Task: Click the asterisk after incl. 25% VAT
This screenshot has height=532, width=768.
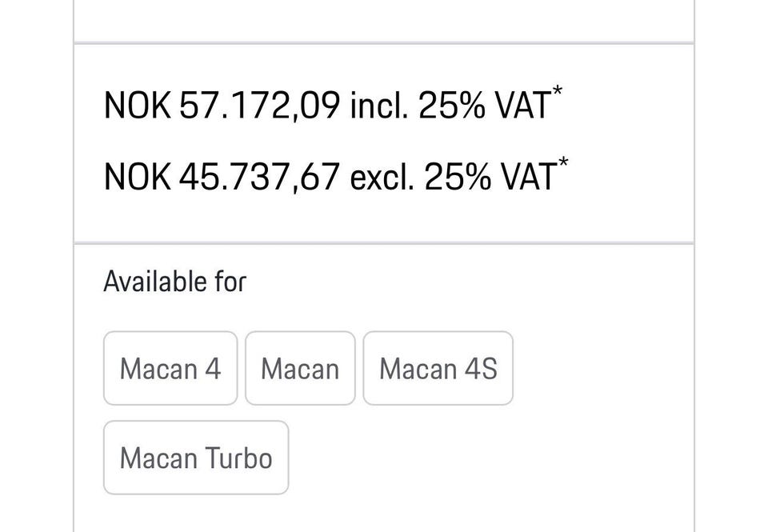Action: [x=558, y=92]
